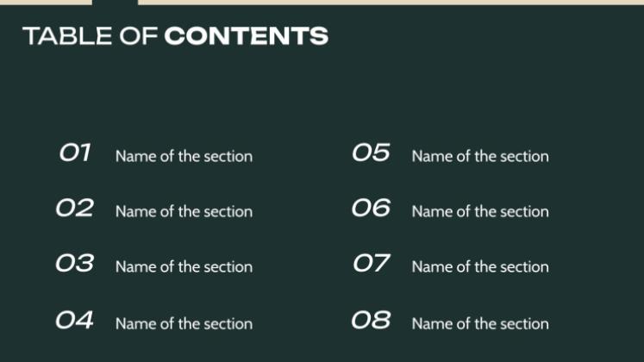The height and width of the screenshot is (362, 644).
Task: Select the number 04 text
Action: (x=74, y=321)
